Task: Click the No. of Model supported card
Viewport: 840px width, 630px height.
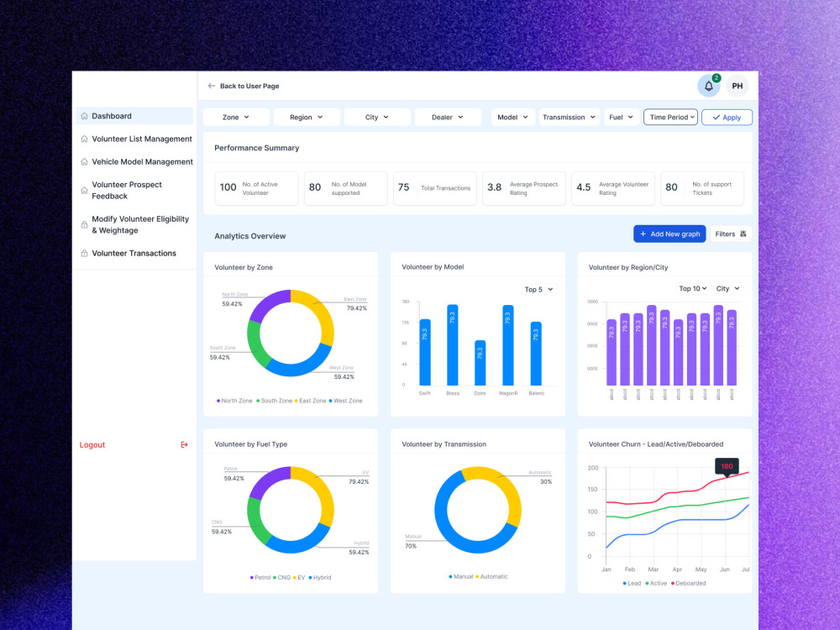Action: click(345, 188)
